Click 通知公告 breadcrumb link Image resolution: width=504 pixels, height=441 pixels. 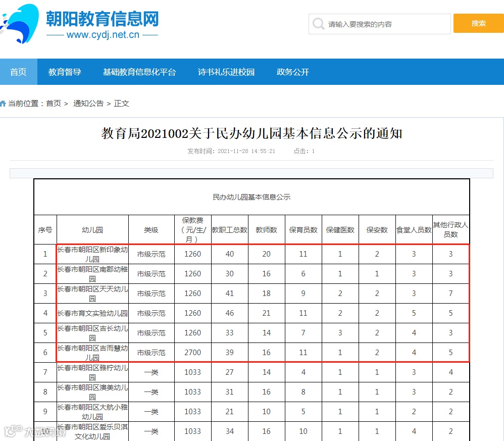(x=88, y=104)
